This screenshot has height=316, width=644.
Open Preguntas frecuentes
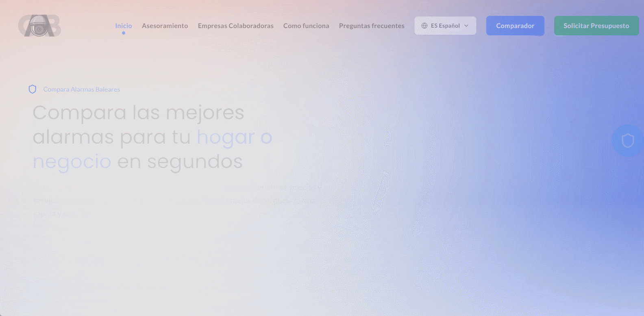click(372, 26)
